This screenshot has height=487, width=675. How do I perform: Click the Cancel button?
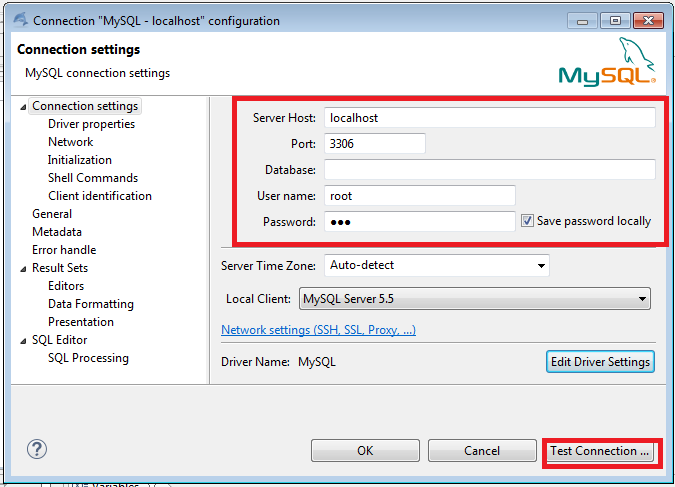[482, 451]
